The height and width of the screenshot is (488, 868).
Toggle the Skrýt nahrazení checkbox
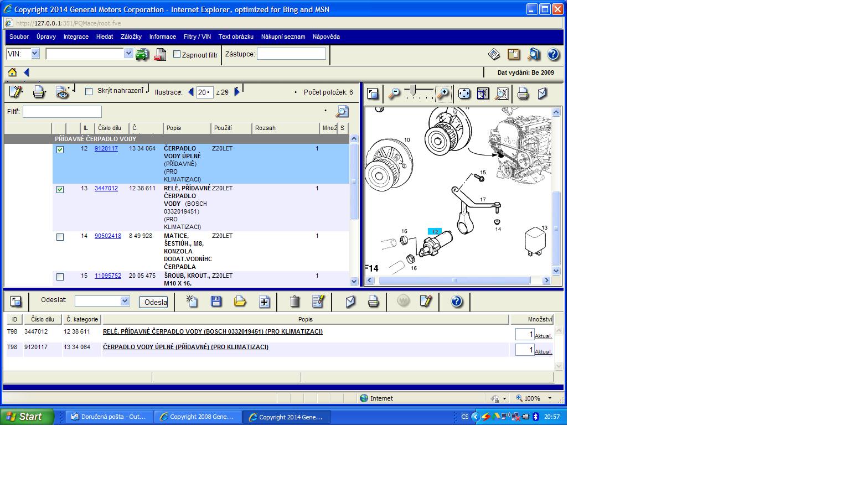click(89, 92)
